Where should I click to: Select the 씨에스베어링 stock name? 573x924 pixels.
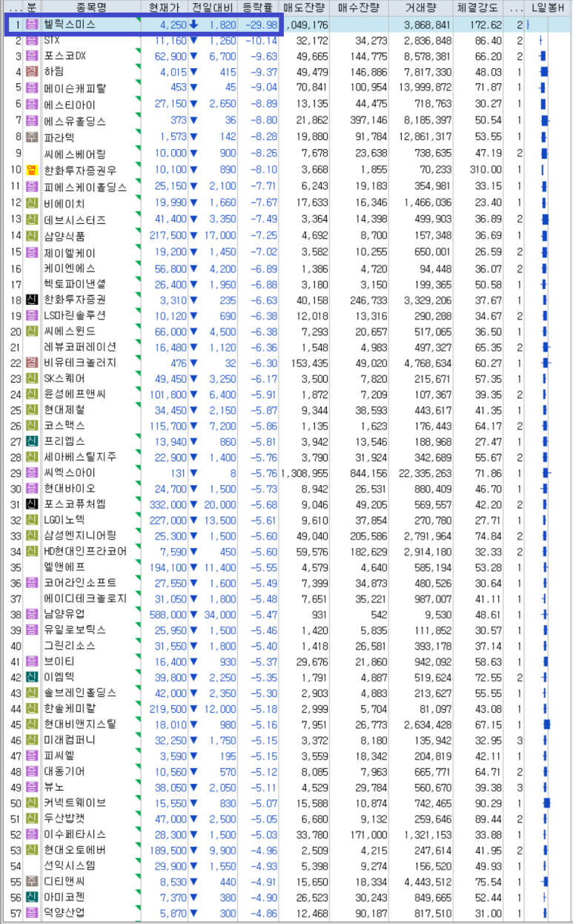pyautogui.click(x=74, y=154)
